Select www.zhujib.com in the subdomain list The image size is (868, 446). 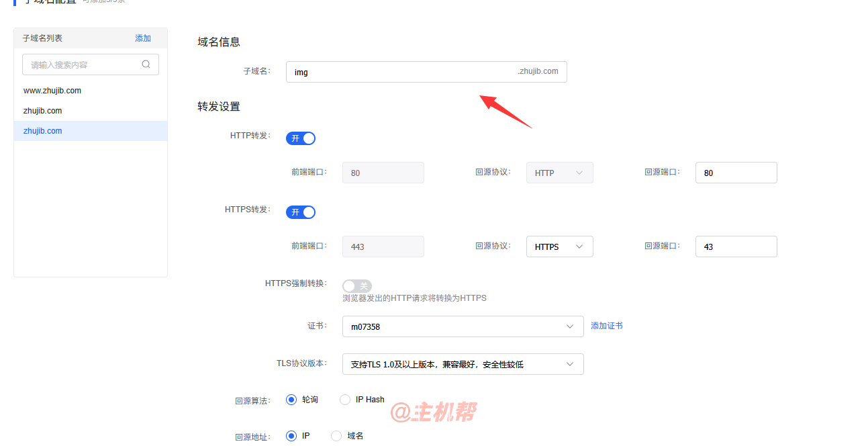tap(91, 91)
